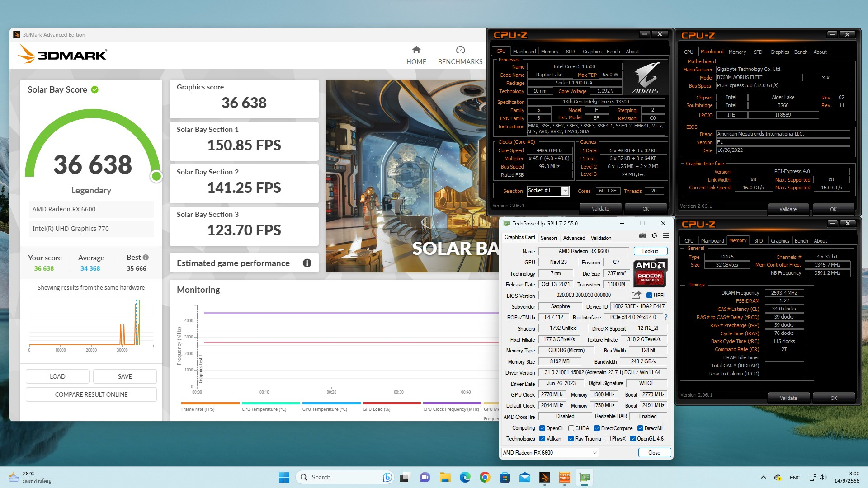Open the SPD tab in the CPU-Z Mainboard window

pyautogui.click(x=758, y=52)
